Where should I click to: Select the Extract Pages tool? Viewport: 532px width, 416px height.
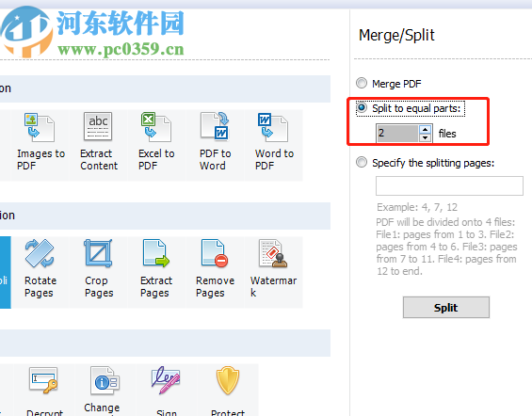tap(156, 272)
